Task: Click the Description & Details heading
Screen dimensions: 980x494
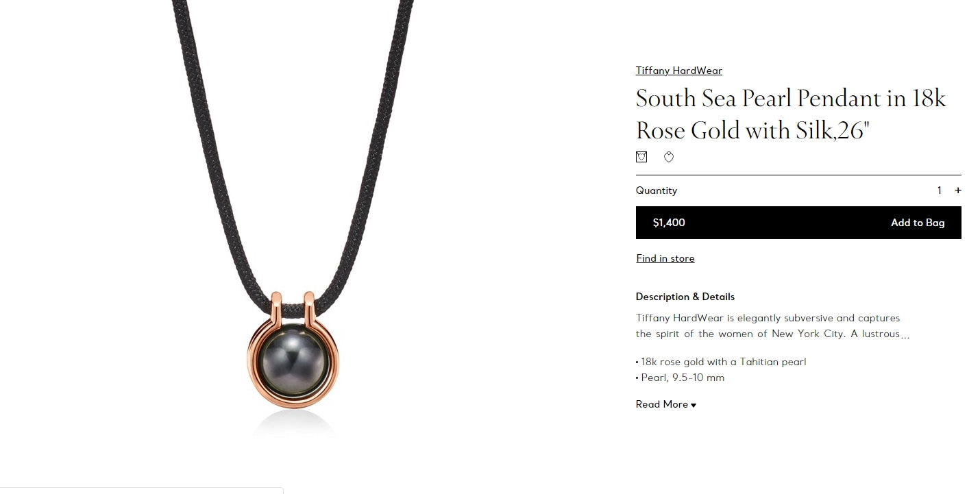Action: coord(685,297)
